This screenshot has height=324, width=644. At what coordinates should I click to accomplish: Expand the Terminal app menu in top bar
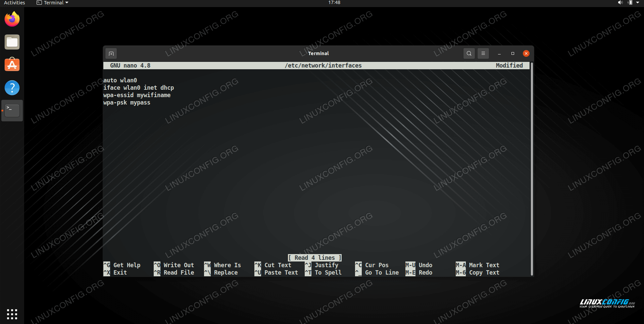(x=53, y=3)
